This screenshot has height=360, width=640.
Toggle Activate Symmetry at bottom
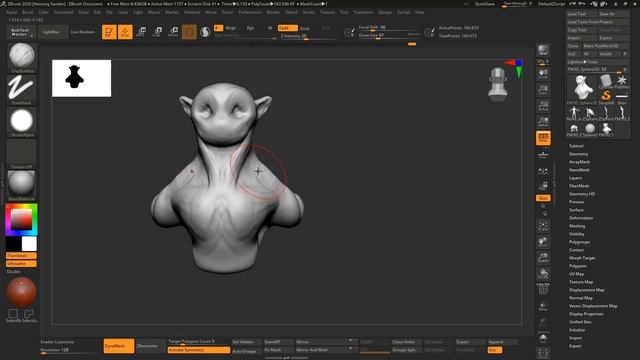click(x=199, y=350)
